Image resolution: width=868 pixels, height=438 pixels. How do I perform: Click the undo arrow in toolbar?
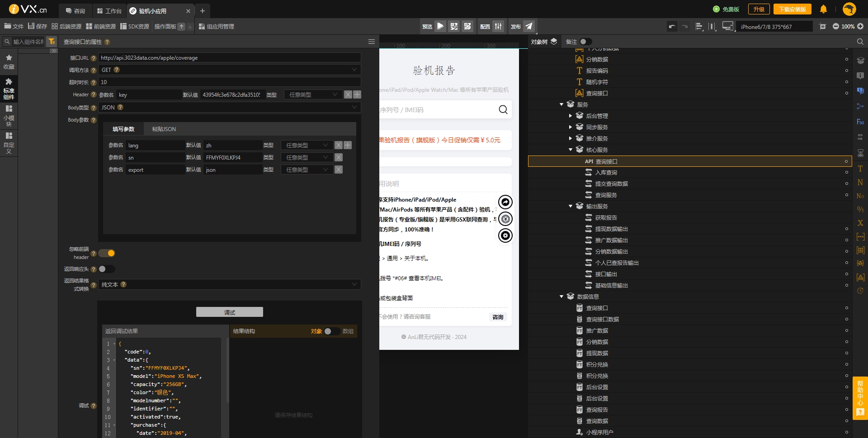pyautogui.click(x=672, y=27)
